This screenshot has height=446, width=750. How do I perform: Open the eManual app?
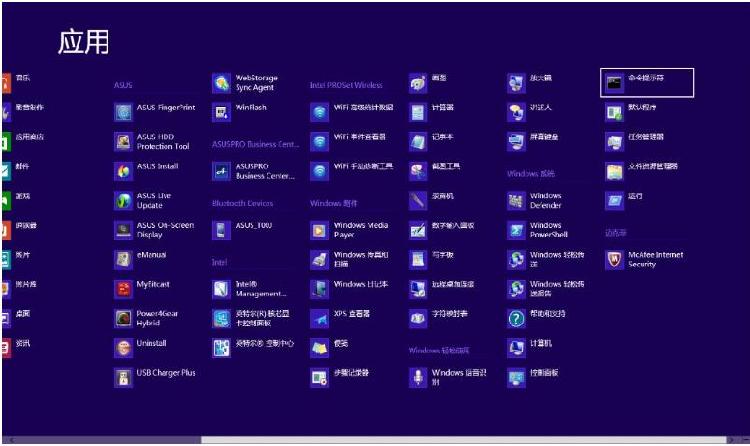pos(140,259)
